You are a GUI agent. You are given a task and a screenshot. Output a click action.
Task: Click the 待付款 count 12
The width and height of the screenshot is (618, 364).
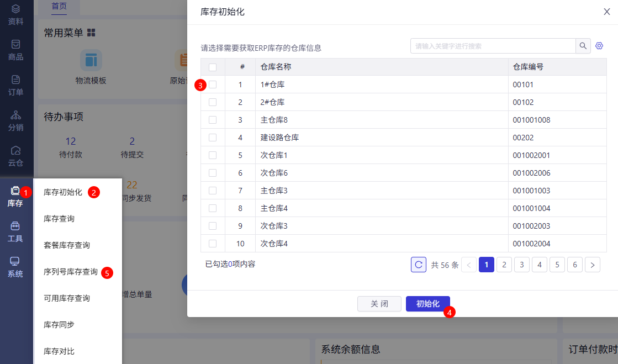(71, 141)
